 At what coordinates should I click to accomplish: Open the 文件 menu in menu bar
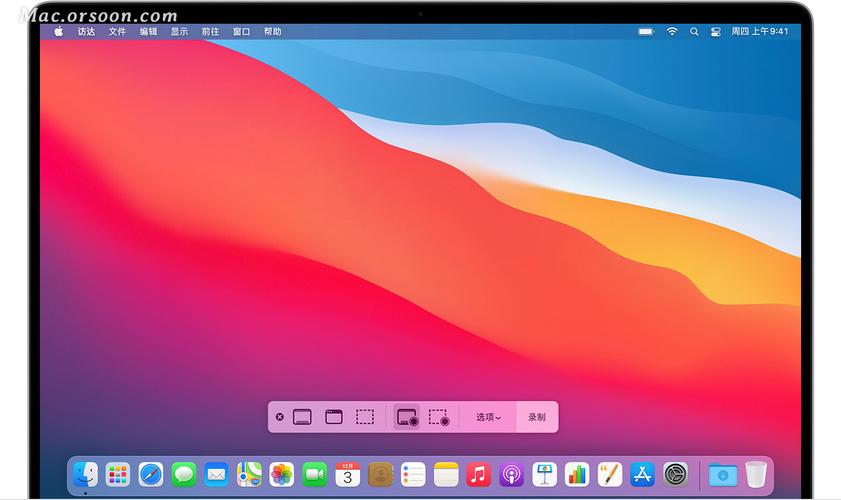117,32
